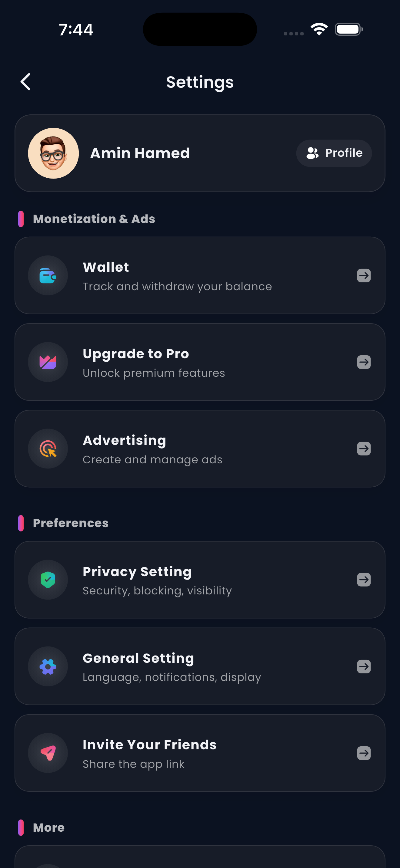The width and height of the screenshot is (400, 868).
Task: Tap the Invite paper plane icon
Action: pos(48,753)
